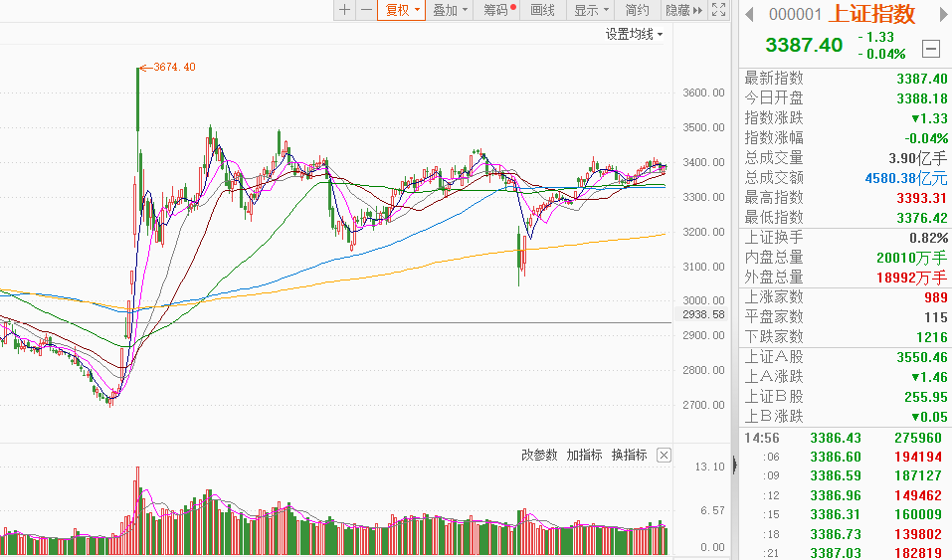Viewport: 952px width, 560px height.
Task: Click the minus box beside the price
Action: 931,47
